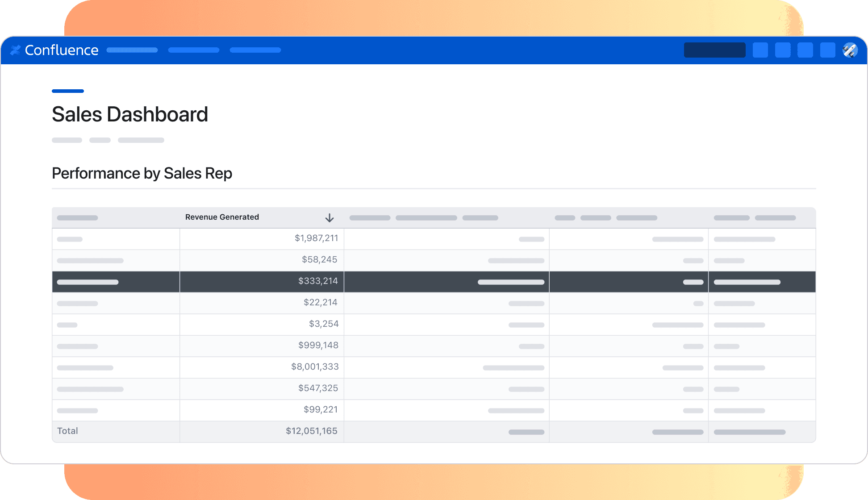Click the square icon nearest the avatar
Image resolution: width=868 pixels, height=500 pixels.
tap(827, 50)
